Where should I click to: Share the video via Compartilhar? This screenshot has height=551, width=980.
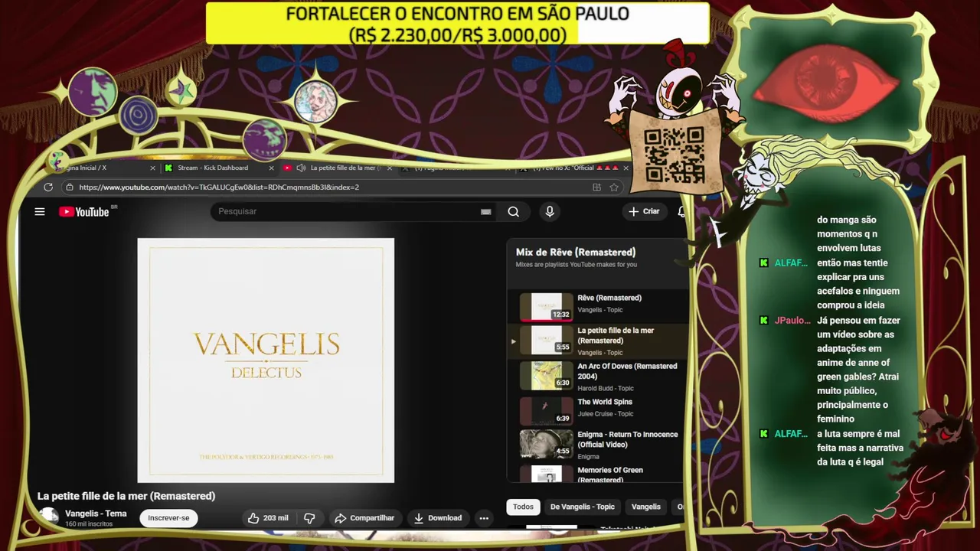pyautogui.click(x=364, y=518)
